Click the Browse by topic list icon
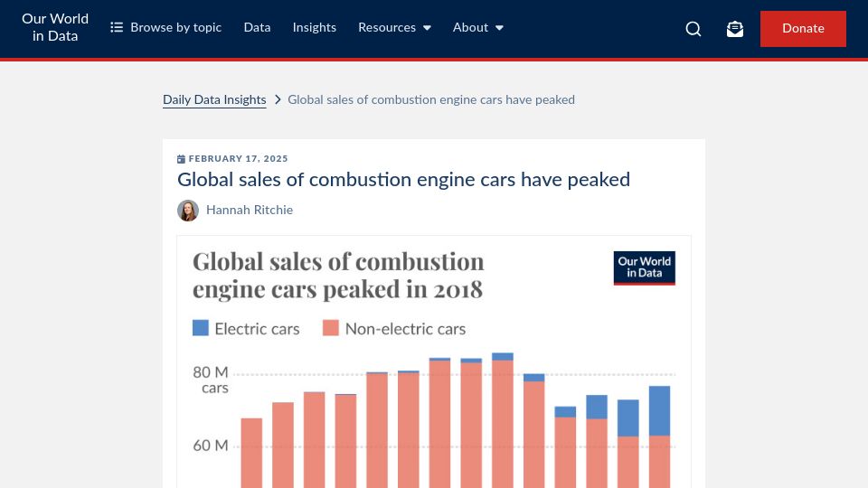Screen dimensions: 868x488 click(117, 27)
